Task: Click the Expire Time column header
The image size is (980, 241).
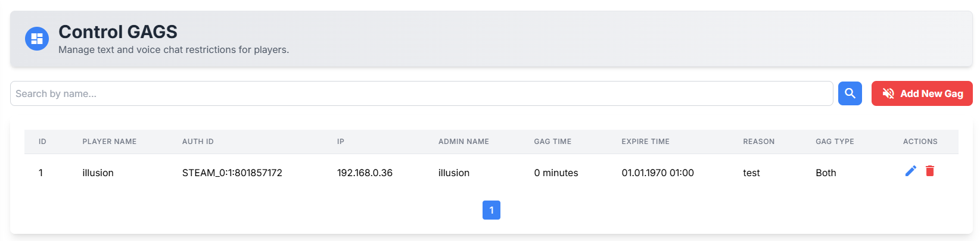Action: pos(645,142)
